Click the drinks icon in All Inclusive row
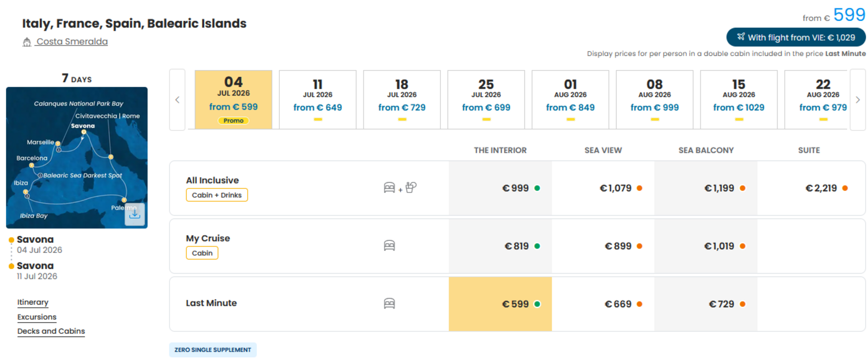The image size is (868, 360). coord(411,187)
